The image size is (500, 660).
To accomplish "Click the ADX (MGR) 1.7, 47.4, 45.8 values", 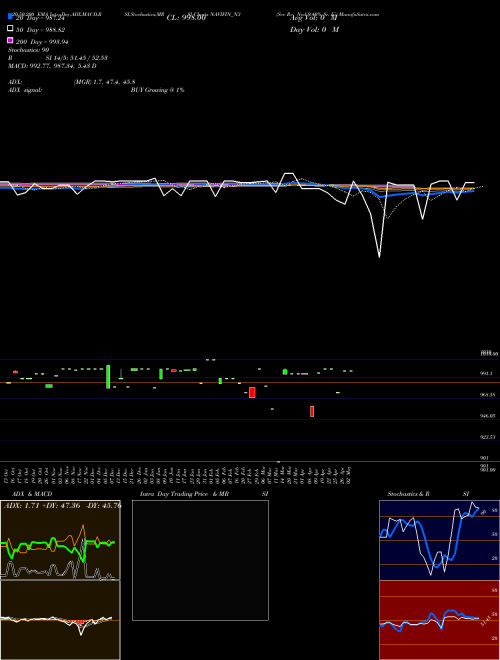I will coord(104,82).
